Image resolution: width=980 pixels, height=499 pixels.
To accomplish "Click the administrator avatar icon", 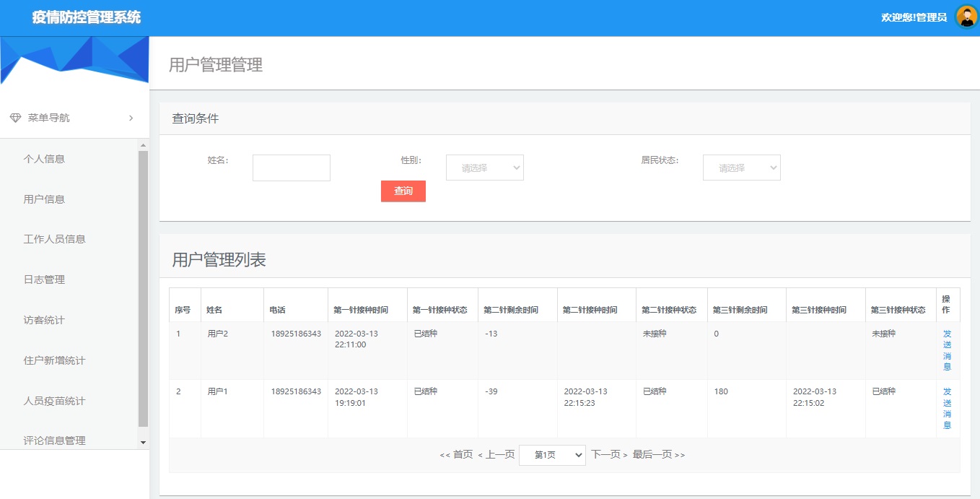I will tap(966, 16).
